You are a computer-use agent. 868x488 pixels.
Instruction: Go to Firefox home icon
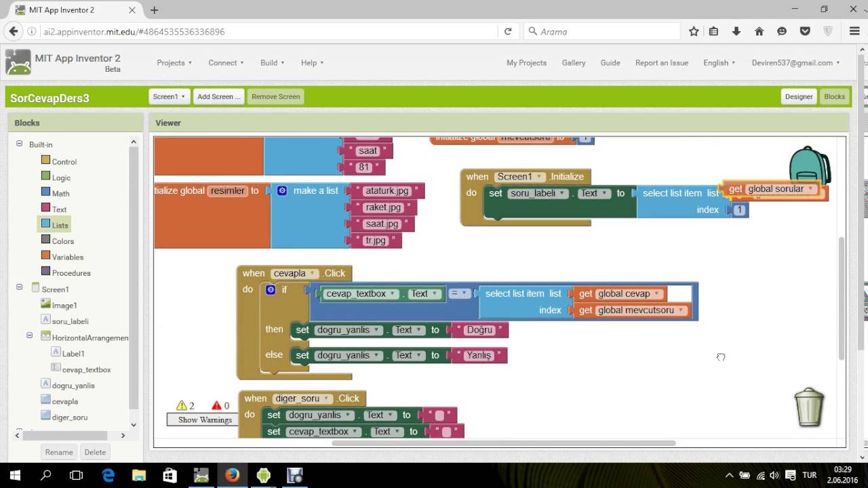759,31
